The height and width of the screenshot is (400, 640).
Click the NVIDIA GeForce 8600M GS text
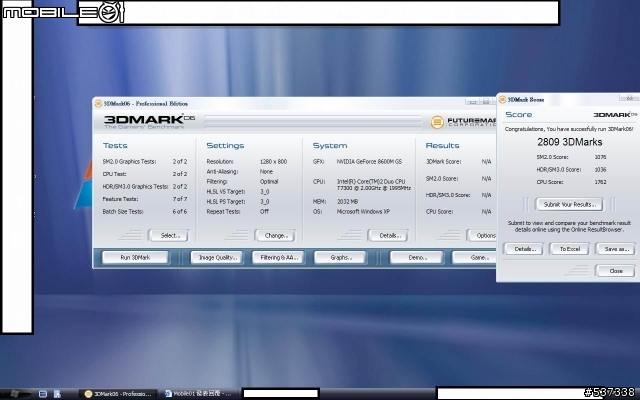[x=369, y=162]
